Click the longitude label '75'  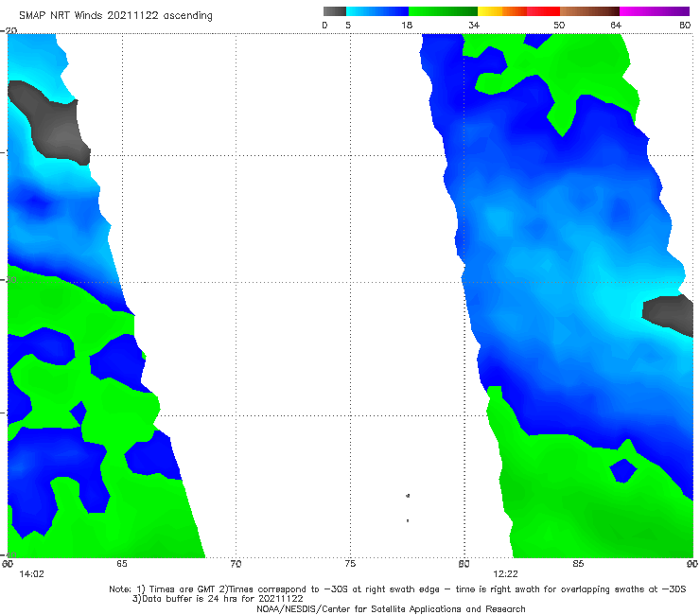[x=350, y=564]
